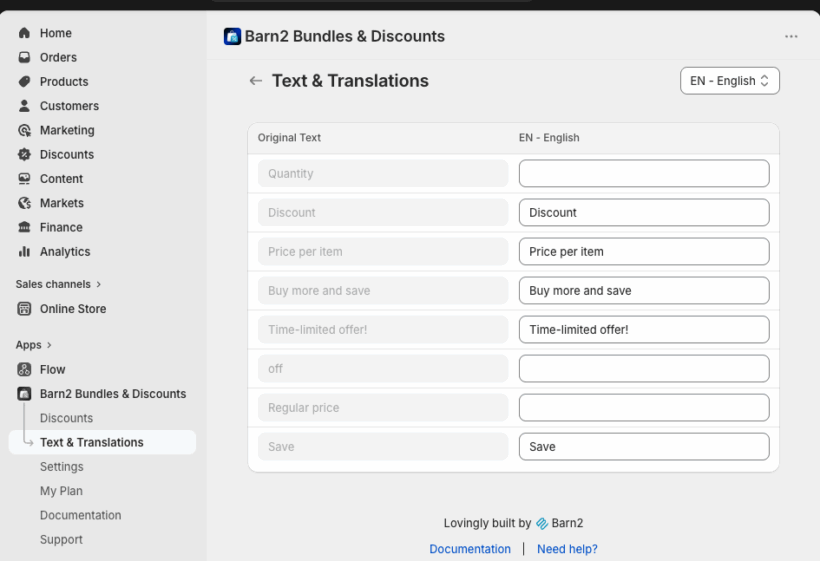Open Customers in the sidebar

click(69, 106)
